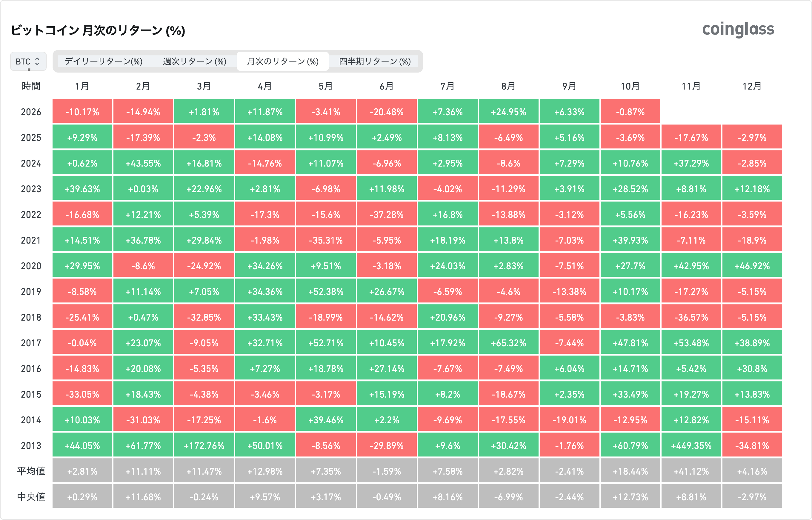Click the 2017 January cell -0.04%
This screenshot has height=520, width=812.
click(82, 342)
